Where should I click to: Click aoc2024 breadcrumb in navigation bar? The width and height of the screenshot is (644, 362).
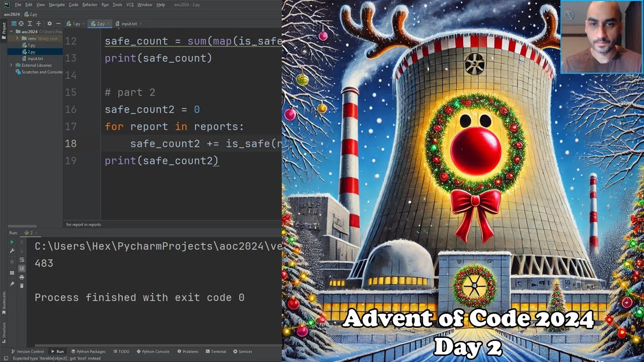12,15
